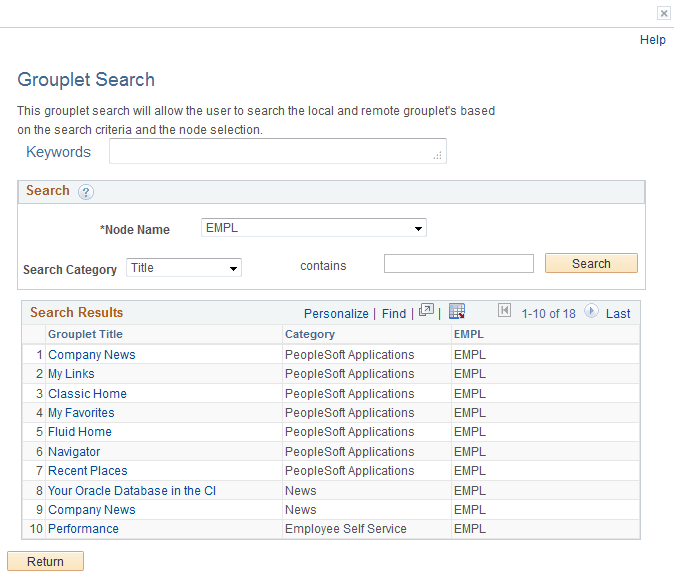Jump to Last page of results
Image resolution: width=674 pixels, height=577 pixels.
[x=618, y=314]
